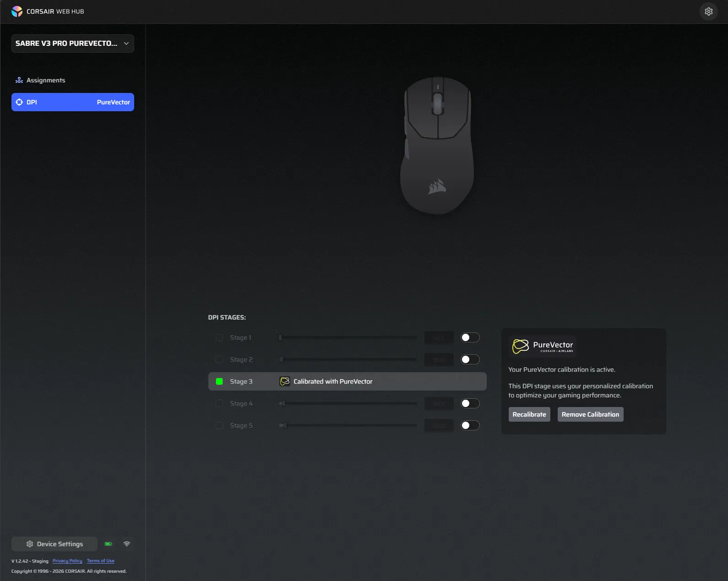Click the Stage 1 DPI slider handle
Viewport: 728px width, 581px height.
pyautogui.click(x=280, y=337)
